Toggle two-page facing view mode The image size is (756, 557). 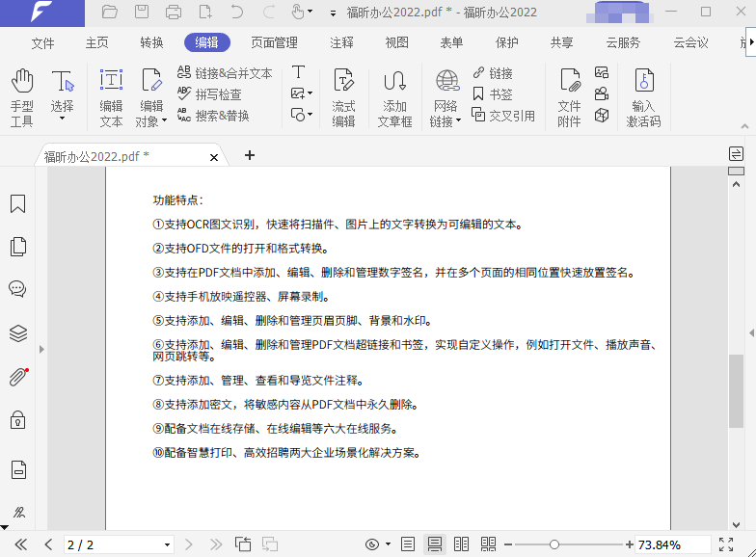coord(461,544)
